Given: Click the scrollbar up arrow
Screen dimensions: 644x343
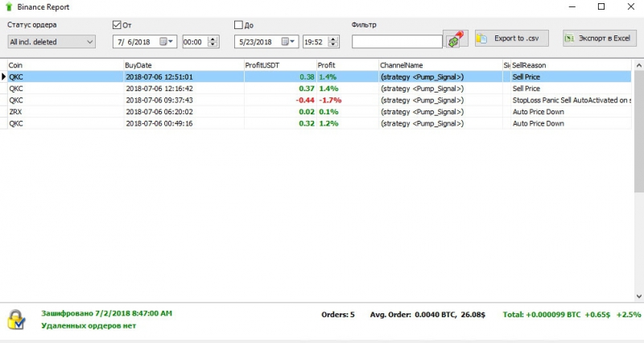Looking at the screenshot, I should 638,65.
